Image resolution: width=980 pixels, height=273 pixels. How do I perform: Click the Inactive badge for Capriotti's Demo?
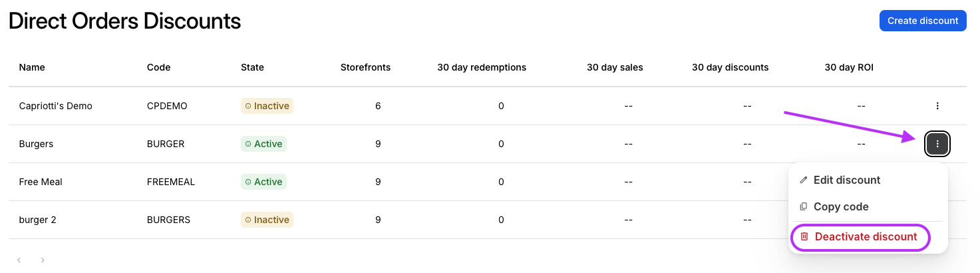[x=267, y=106]
